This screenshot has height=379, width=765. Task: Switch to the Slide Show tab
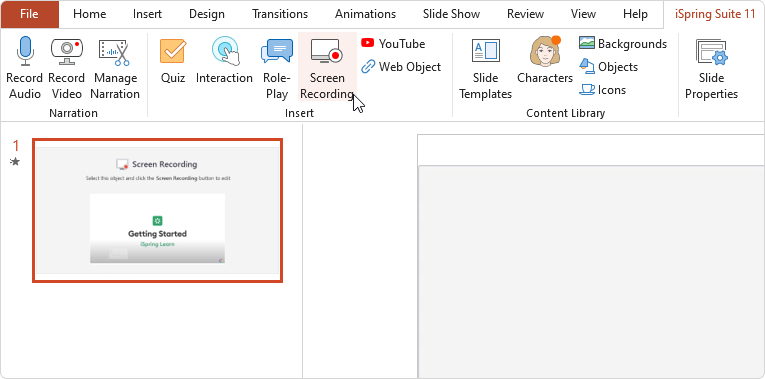[x=451, y=14]
